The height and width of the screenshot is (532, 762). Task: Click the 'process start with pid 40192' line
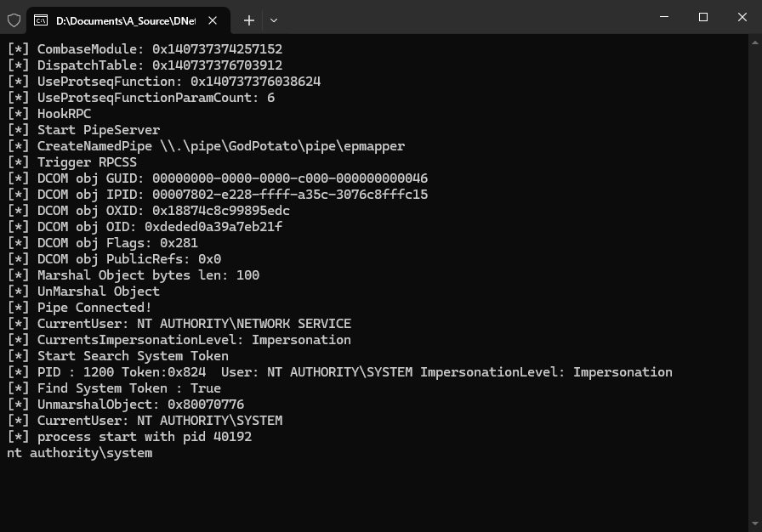(145, 437)
